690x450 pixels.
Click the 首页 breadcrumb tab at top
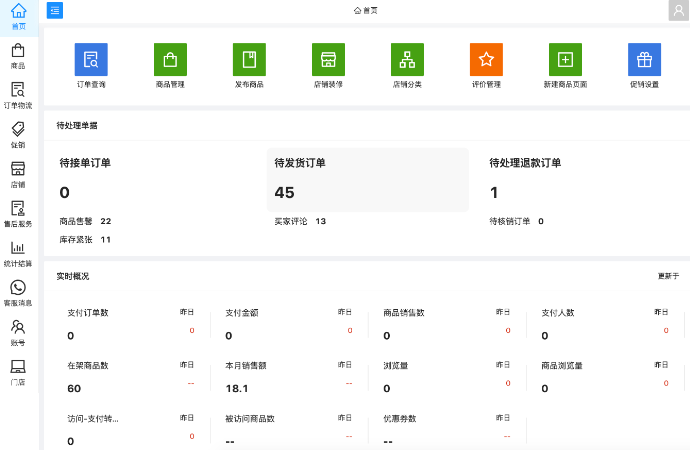click(x=366, y=10)
